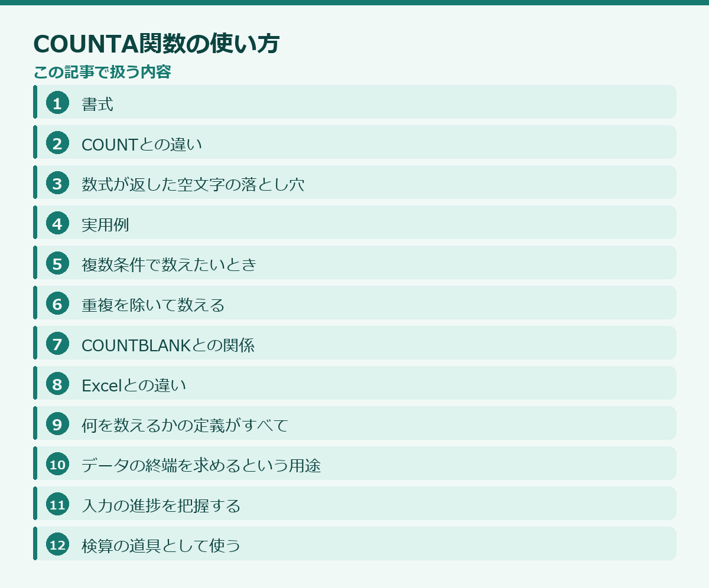
Task: Click number 9 badge beside 何を数えるかの定義
Action: (x=57, y=424)
